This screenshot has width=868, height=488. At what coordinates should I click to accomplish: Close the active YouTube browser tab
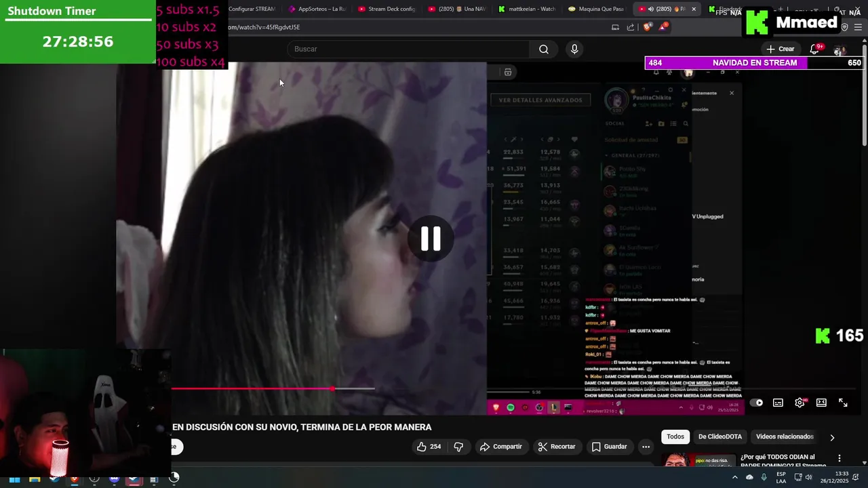(693, 9)
